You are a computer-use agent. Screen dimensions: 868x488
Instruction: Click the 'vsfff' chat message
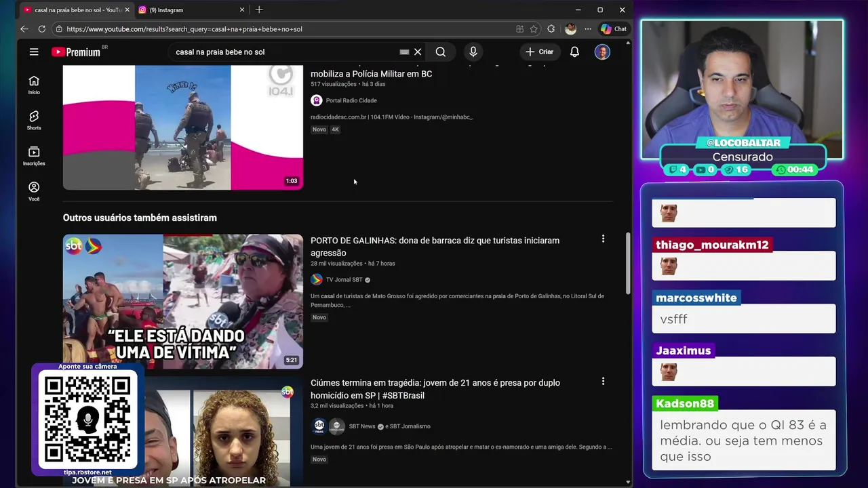(673, 319)
